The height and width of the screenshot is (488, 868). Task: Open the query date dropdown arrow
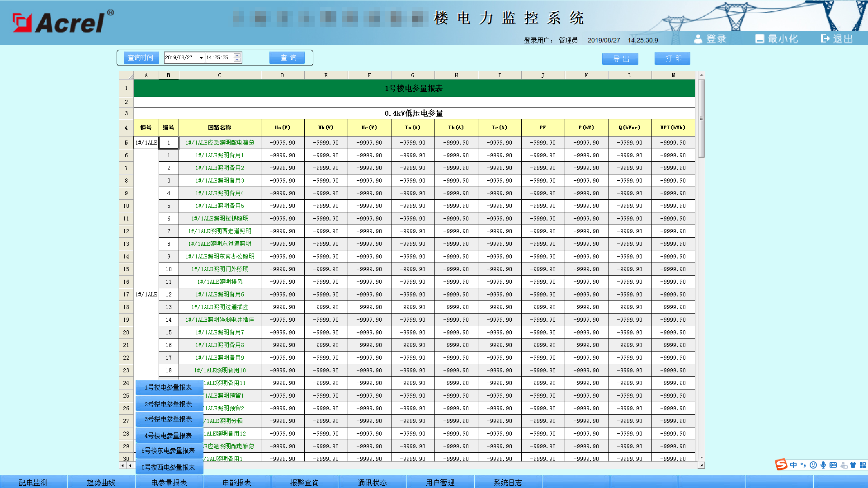point(201,58)
